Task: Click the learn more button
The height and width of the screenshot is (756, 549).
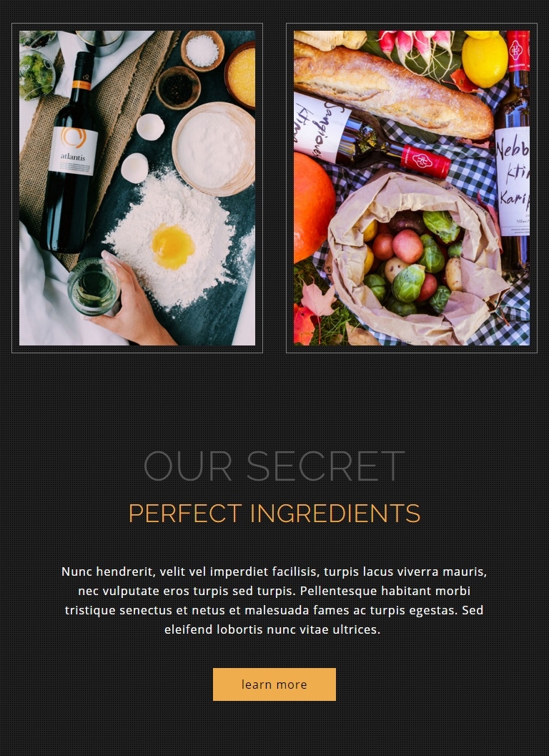Action: [274, 684]
